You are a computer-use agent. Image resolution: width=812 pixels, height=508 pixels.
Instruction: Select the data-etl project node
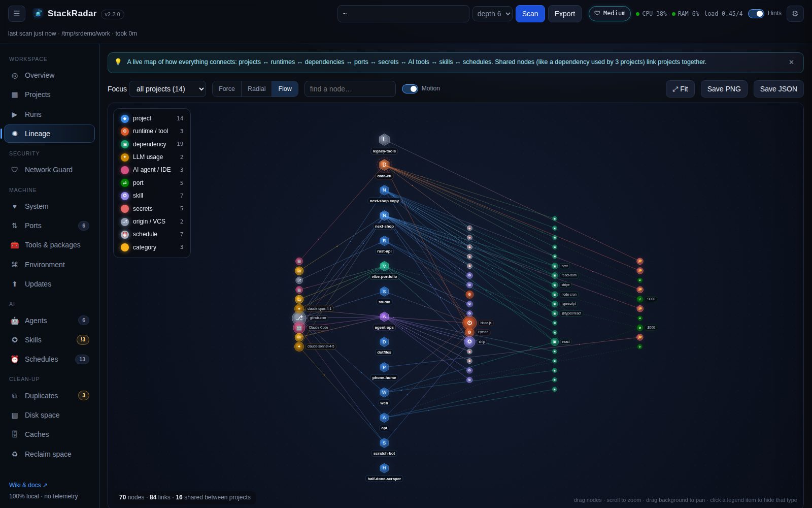pos(384,165)
